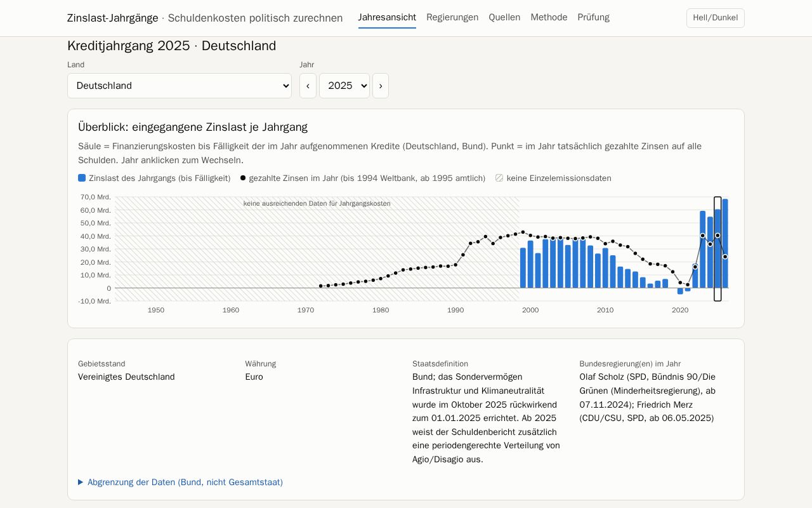Screen dimensions: 812x508
Task: Click the blue legend swatch for Zinslast des Jahrgangs
Action: [82, 178]
